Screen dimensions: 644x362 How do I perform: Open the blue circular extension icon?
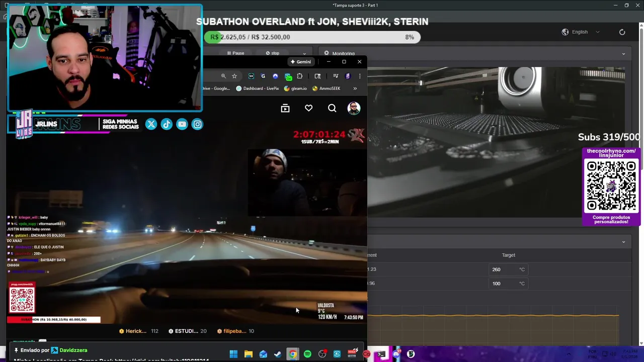click(275, 76)
